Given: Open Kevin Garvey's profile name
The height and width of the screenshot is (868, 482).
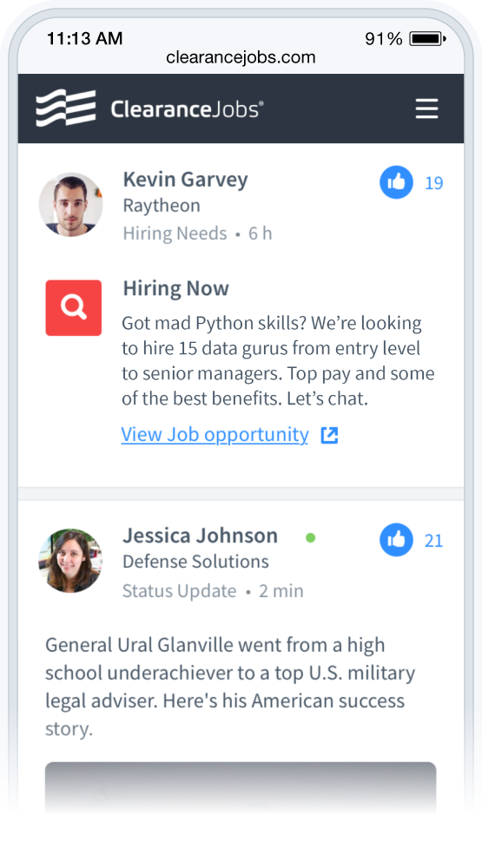Looking at the screenshot, I should (186, 180).
